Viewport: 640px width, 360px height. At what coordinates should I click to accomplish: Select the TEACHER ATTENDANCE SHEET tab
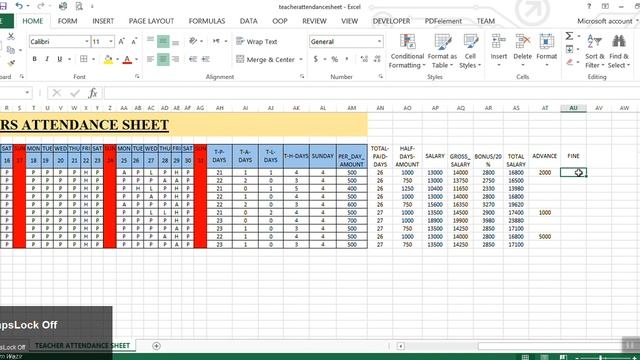(82, 346)
